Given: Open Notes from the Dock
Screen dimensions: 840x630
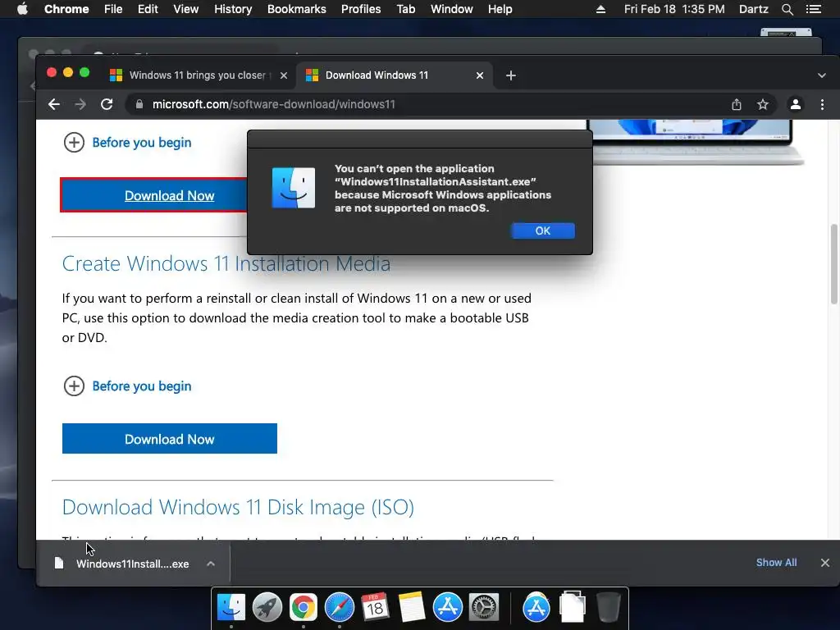Looking at the screenshot, I should click(x=412, y=607).
